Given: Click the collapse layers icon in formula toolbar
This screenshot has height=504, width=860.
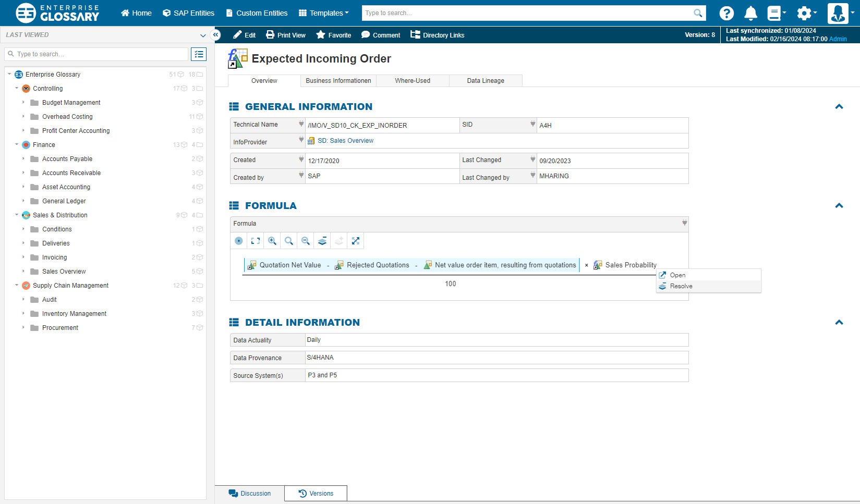Looking at the screenshot, I should point(322,241).
